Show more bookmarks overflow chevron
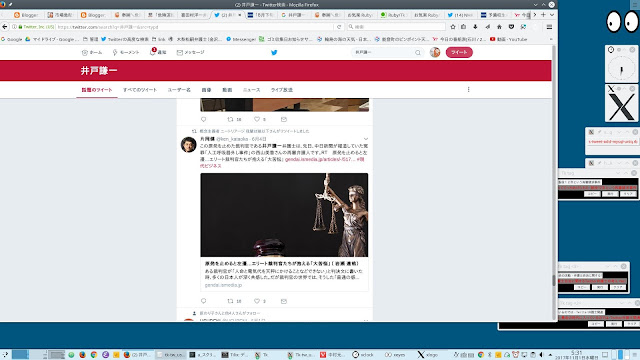The width and height of the screenshot is (640, 360). pos(551,39)
